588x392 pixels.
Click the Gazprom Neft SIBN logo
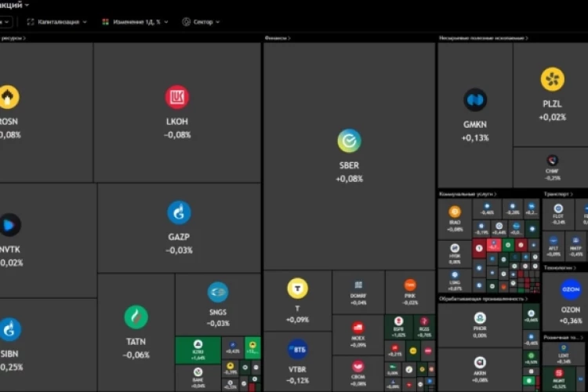(9, 329)
